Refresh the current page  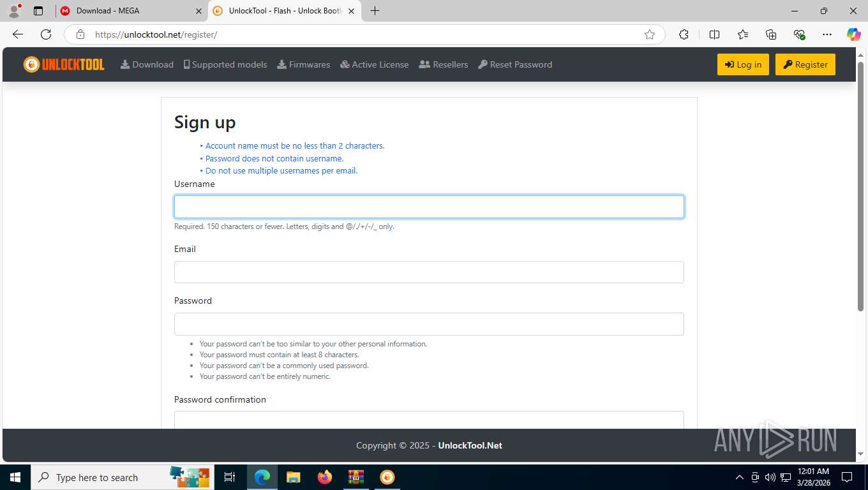coord(46,34)
